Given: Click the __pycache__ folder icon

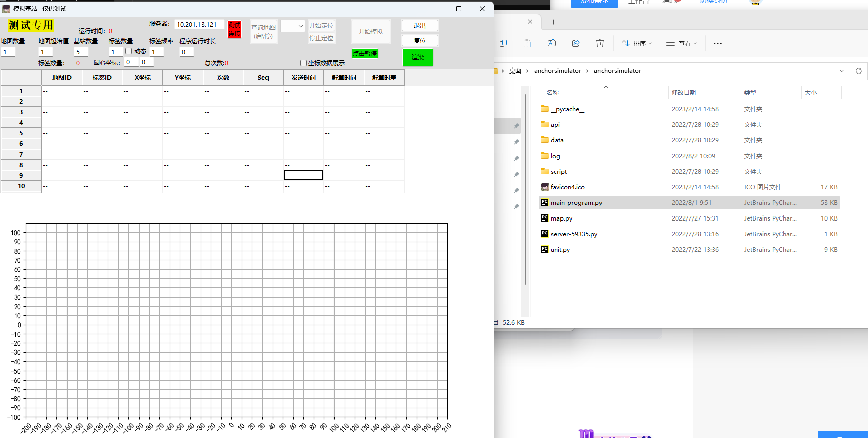Looking at the screenshot, I should pos(544,109).
